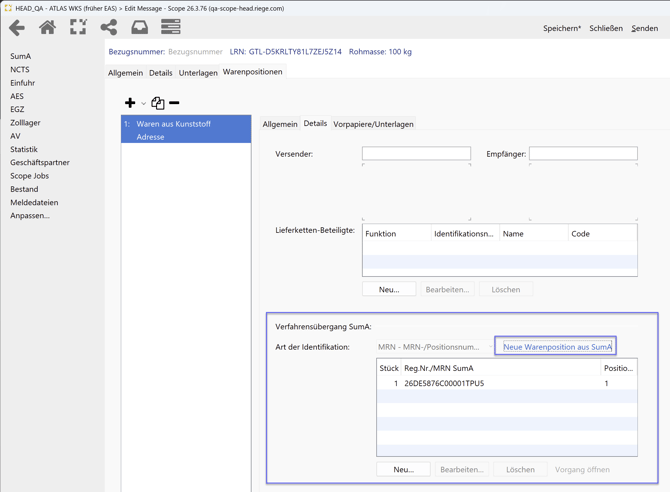
Task: Select the inner Allgemein sub-tab
Action: click(280, 124)
